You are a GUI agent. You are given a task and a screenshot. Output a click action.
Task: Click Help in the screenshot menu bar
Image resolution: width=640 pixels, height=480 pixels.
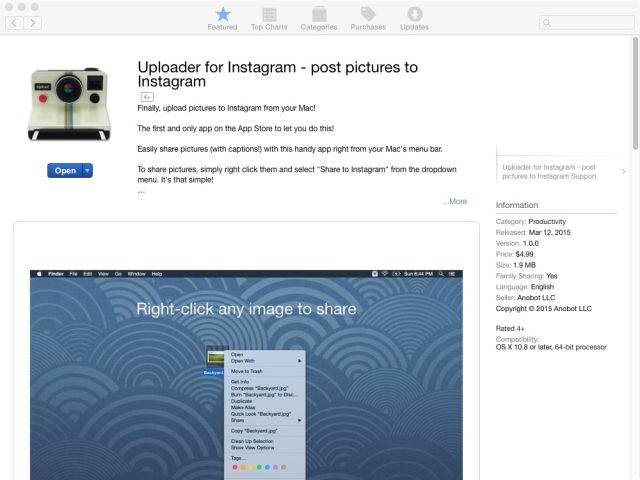click(157, 274)
